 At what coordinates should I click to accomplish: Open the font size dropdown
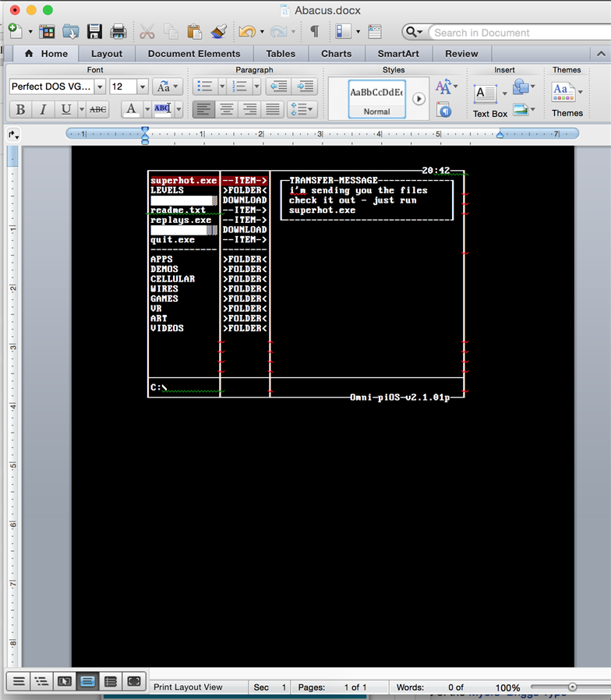[x=143, y=87]
